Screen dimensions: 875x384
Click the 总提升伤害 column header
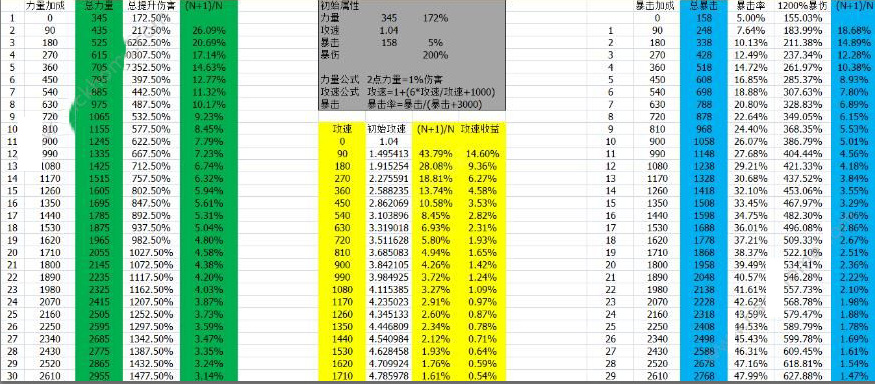click(151, 7)
